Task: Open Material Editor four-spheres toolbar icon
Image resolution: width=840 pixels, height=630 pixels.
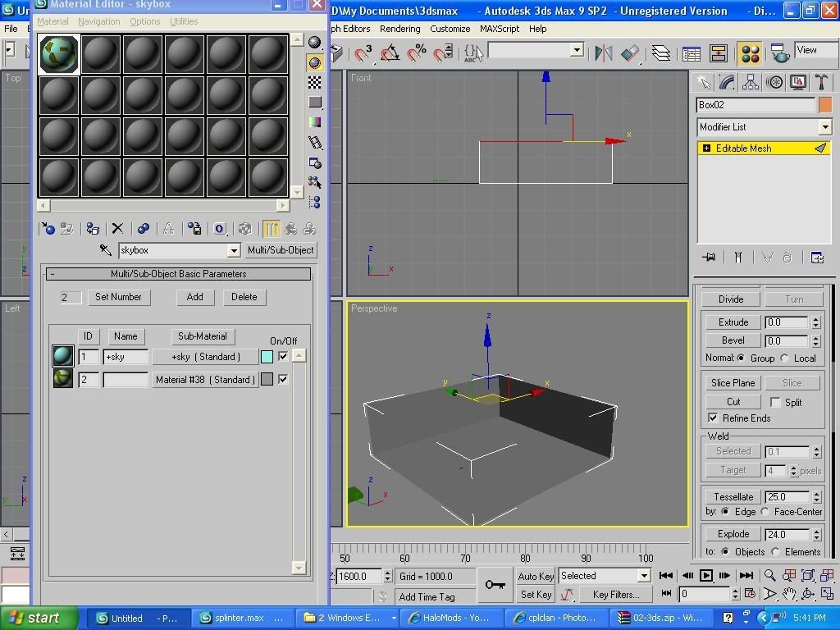Action: pyautogui.click(x=751, y=53)
